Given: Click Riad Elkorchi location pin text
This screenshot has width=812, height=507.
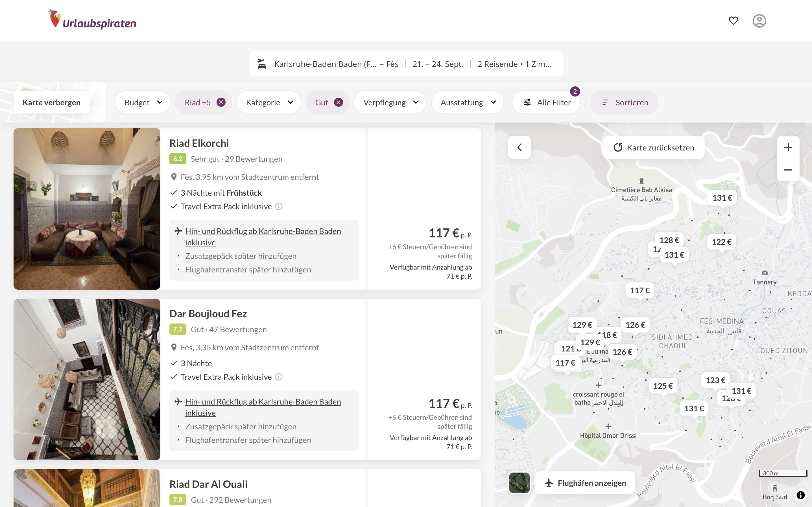Looking at the screenshot, I should (x=250, y=177).
